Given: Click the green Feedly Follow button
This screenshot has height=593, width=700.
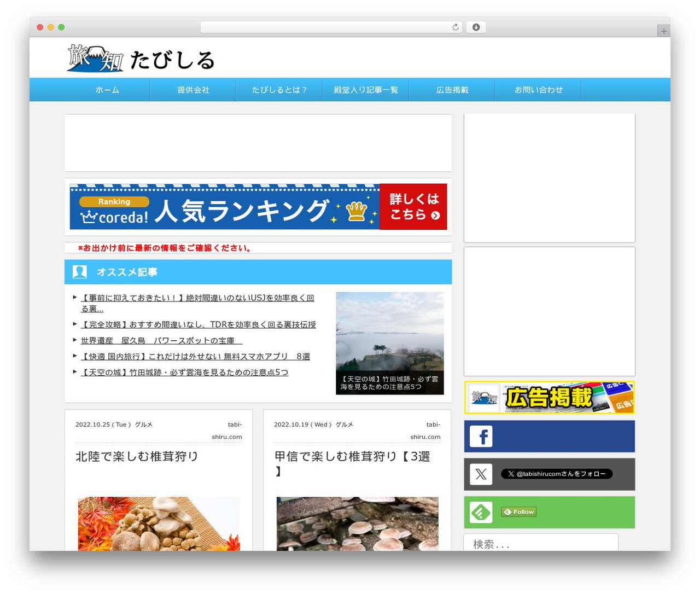Looking at the screenshot, I should pos(518,512).
